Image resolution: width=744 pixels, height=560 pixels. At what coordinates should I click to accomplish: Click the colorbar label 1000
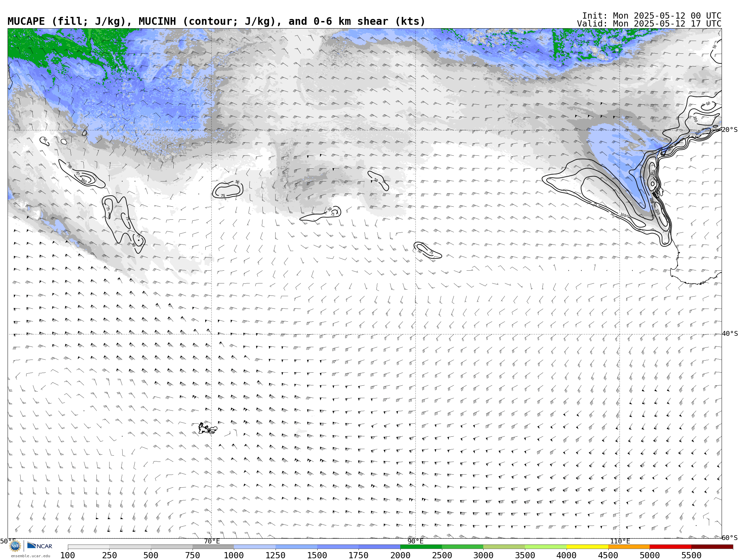click(234, 556)
